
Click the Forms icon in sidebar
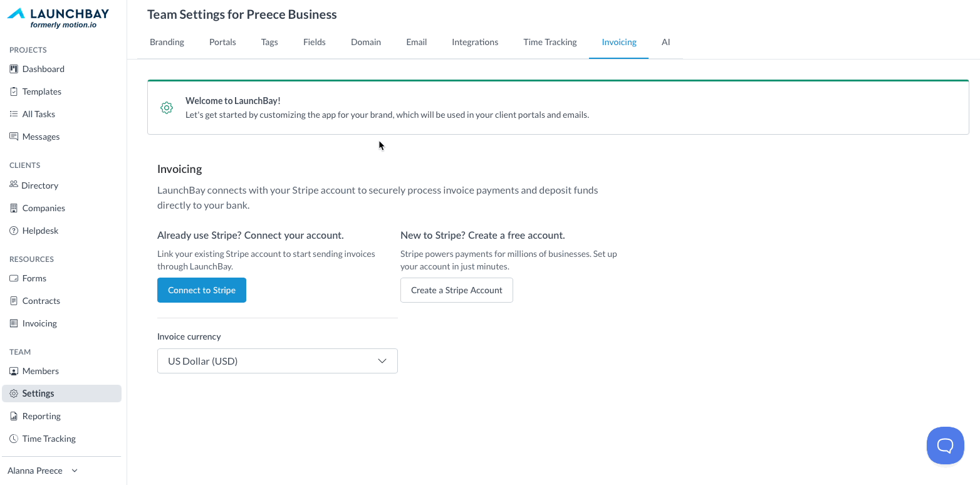pyautogui.click(x=14, y=278)
